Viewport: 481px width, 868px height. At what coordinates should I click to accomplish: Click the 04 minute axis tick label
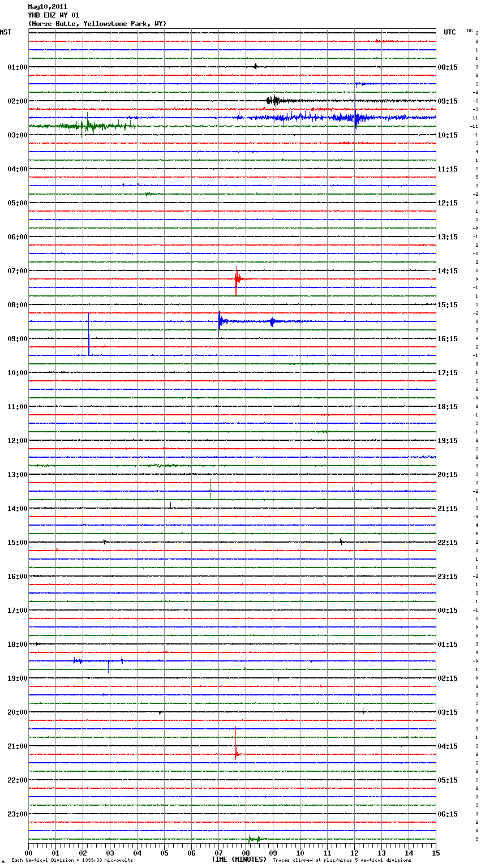coord(138,853)
